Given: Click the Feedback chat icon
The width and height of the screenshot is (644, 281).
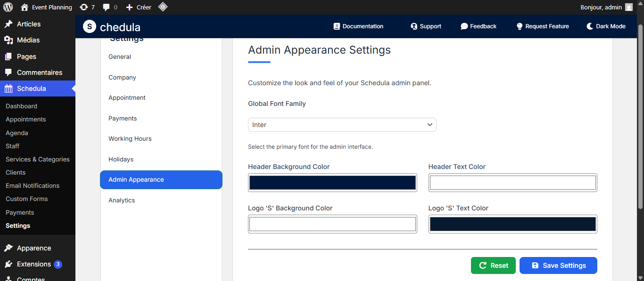Looking at the screenshot, I should click(x=464, y=26).
